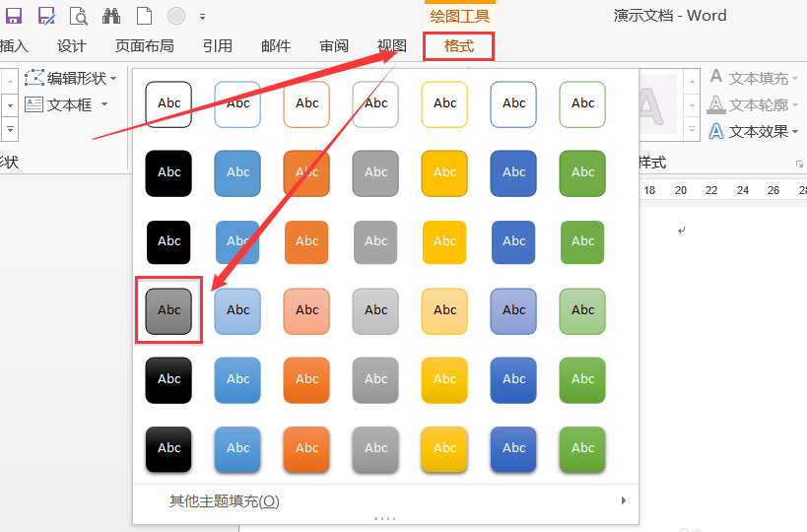The image size is (807, 532).
Task: Apply last-row shadowed dark-blue Abc style
Action: (x=513, y=449)
